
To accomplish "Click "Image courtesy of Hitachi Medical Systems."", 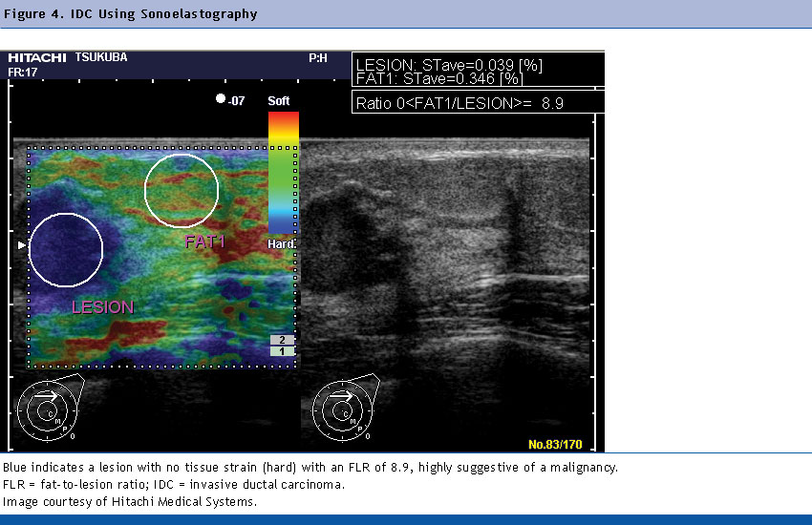I will [x=130, y=502].
